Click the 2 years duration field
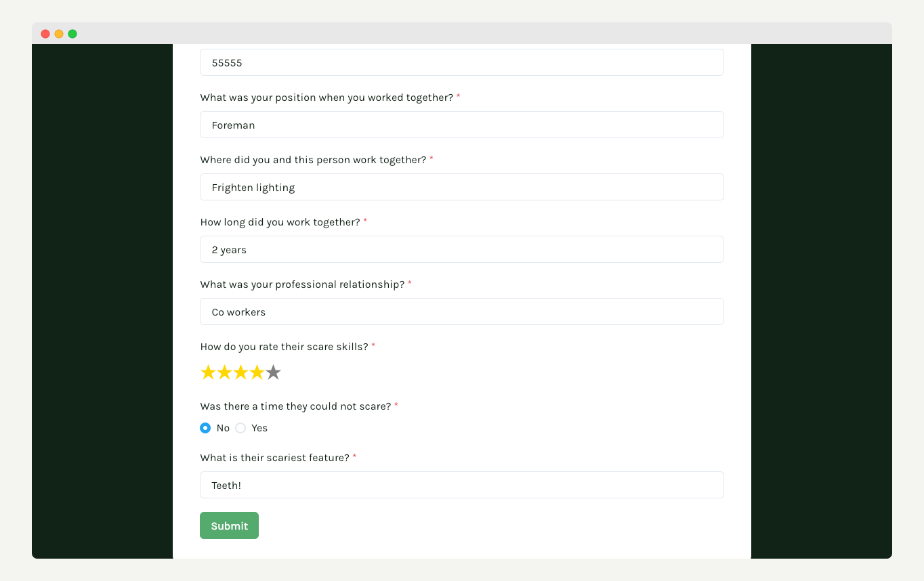 [462, 249]
